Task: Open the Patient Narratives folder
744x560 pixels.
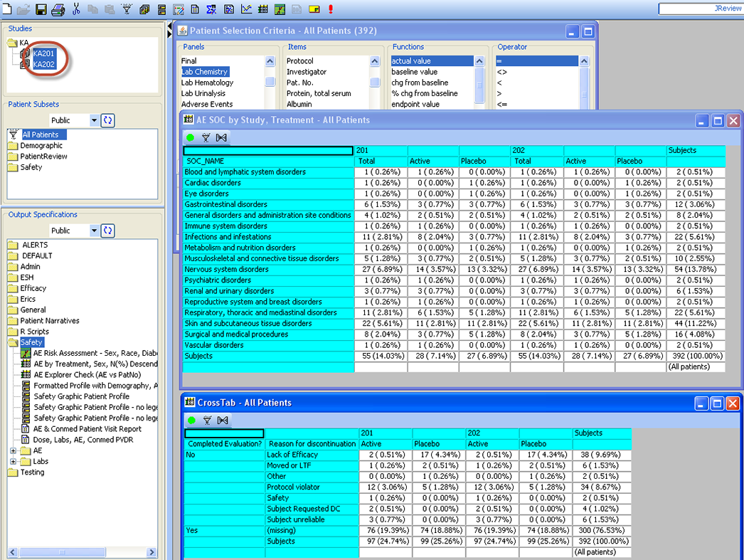Action: click(x=49, y=321)
